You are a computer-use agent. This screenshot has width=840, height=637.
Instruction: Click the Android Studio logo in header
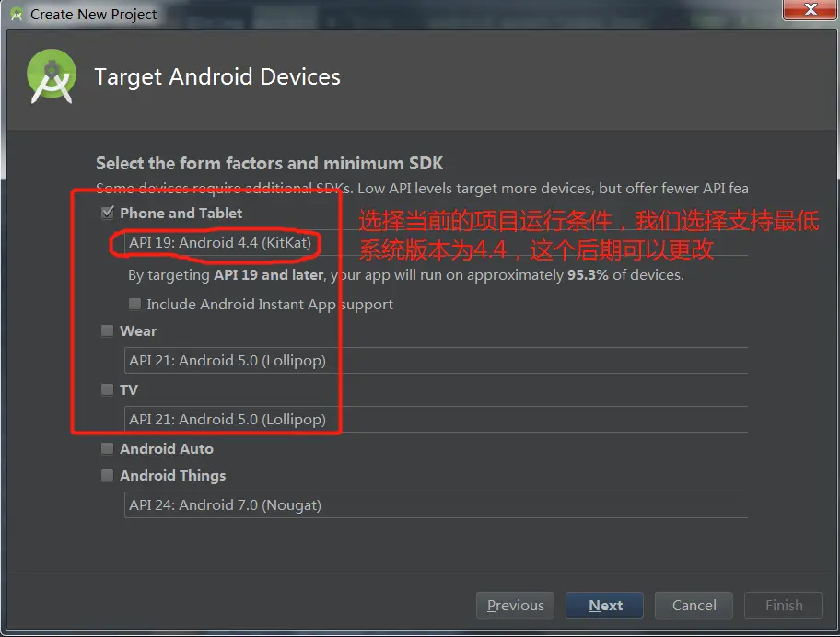(x=52, y=76)
